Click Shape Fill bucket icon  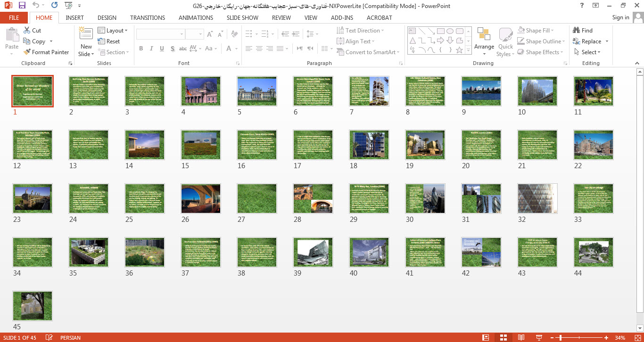click(x=521, y=31)
